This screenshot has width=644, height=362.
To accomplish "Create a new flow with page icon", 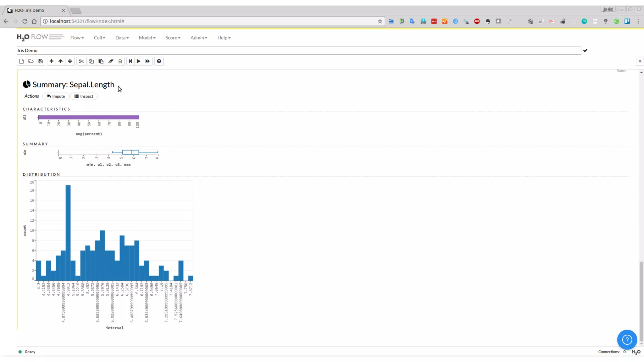I will coord(21,61).
